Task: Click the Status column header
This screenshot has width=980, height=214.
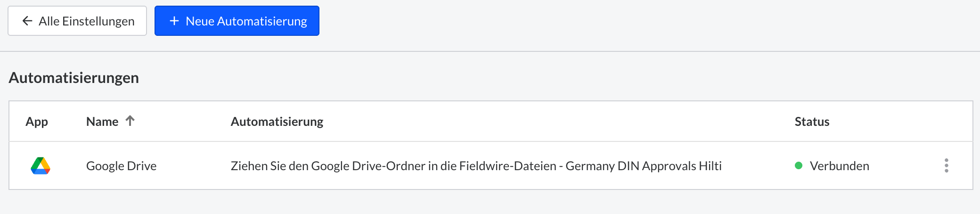Action: point(812,122)
